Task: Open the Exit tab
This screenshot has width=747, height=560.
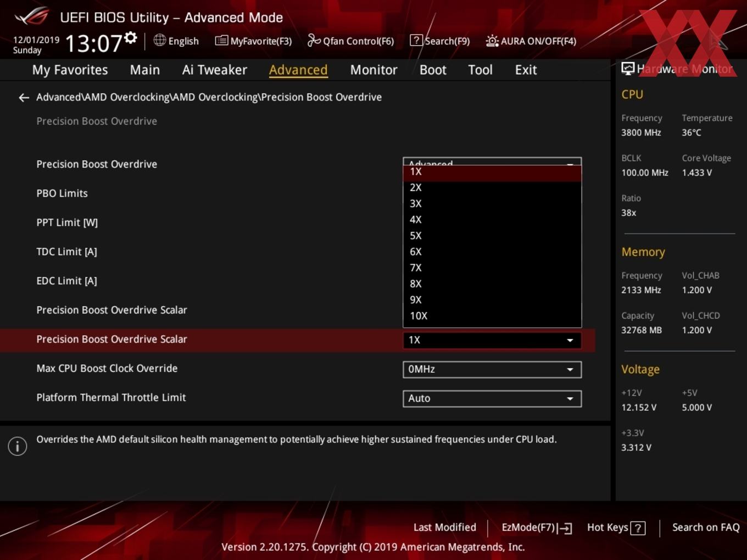Action: pos(526,70)
